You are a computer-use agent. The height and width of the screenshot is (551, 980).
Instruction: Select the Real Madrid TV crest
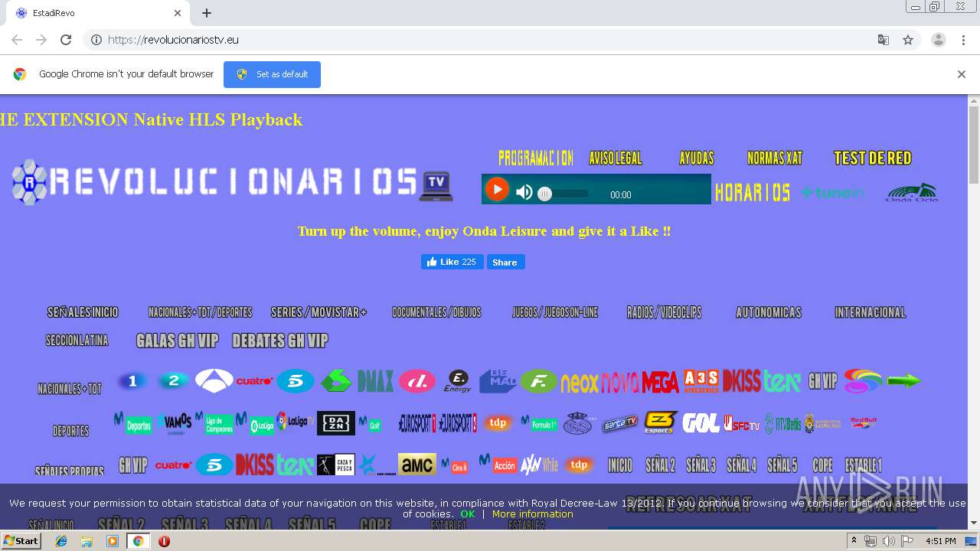[x=579, y=423]
